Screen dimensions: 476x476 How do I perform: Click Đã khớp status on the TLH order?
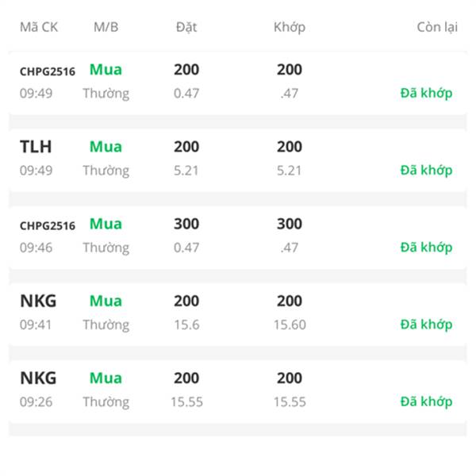point(426,170)
